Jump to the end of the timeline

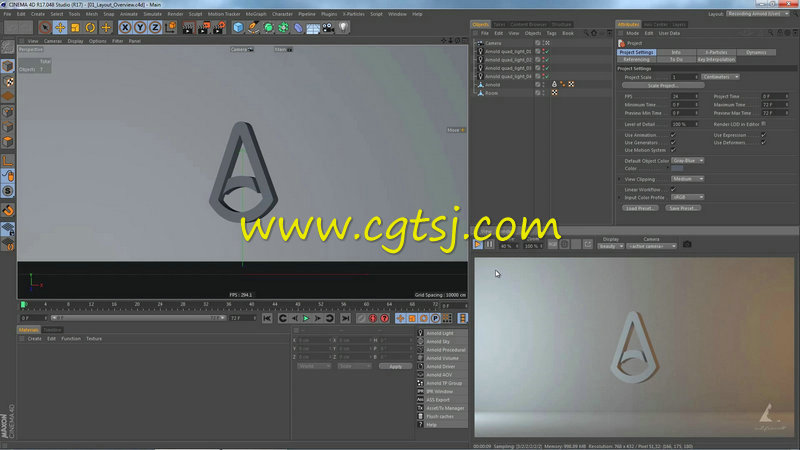point(345,318)
